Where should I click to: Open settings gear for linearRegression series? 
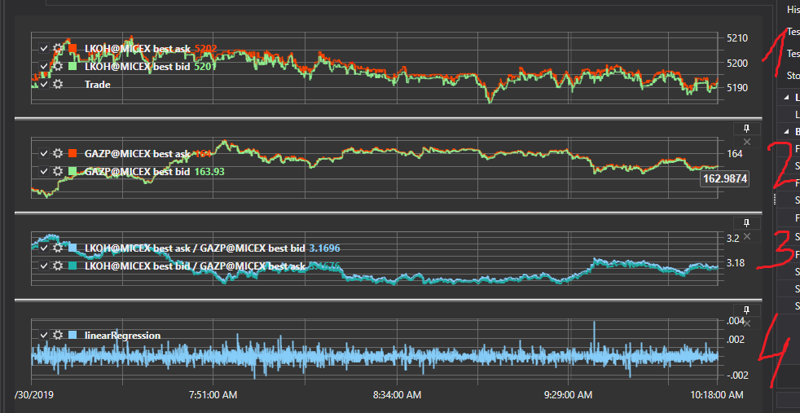57,335
